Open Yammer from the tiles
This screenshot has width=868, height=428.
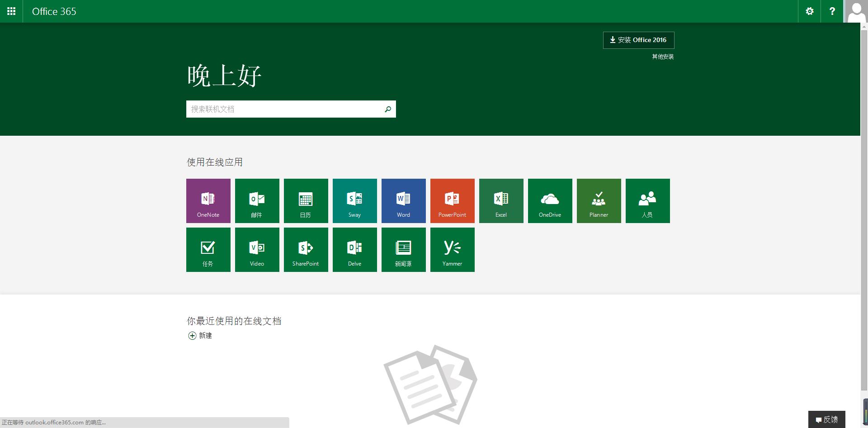coord(452,249)
